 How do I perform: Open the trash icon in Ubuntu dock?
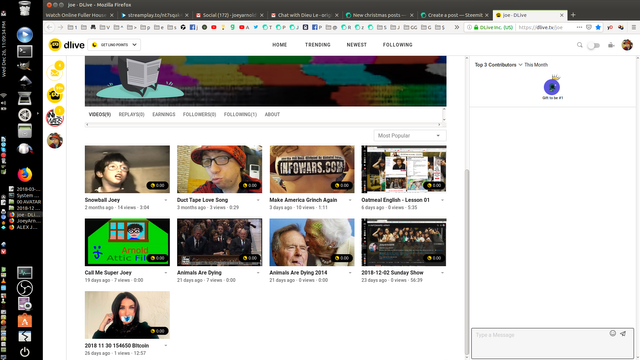click(24, 9)
